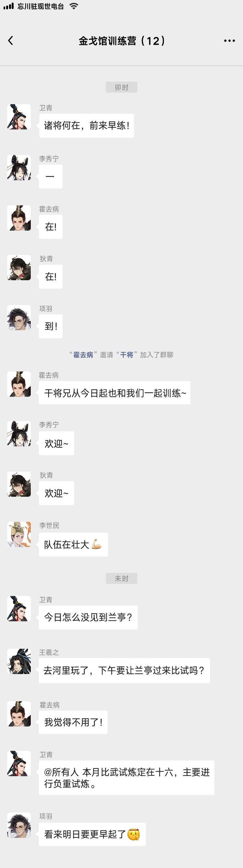Tap the 今日怎么没见到兰亭? bubble
Viewport: 243px width, 868px height.
[88, 617]
